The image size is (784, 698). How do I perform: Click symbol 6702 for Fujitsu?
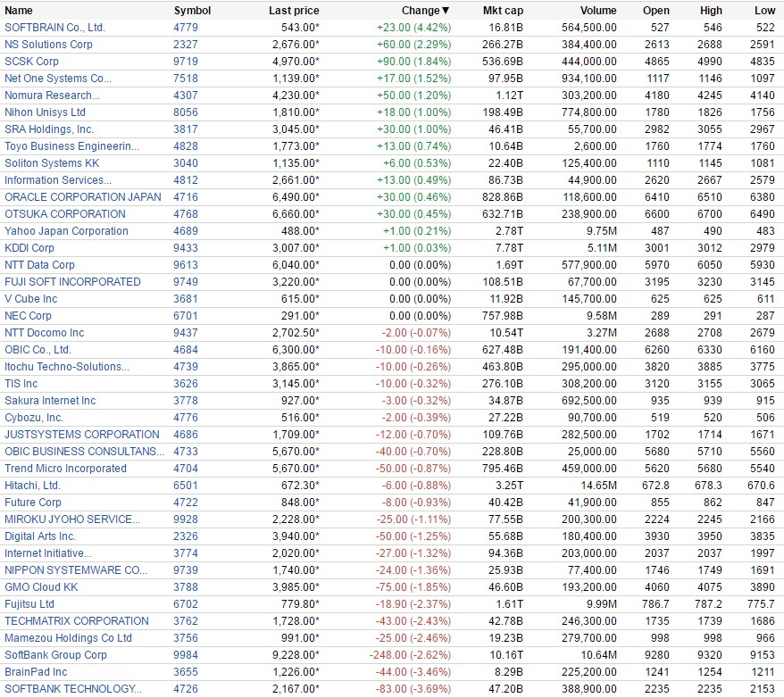pos(186,605)
